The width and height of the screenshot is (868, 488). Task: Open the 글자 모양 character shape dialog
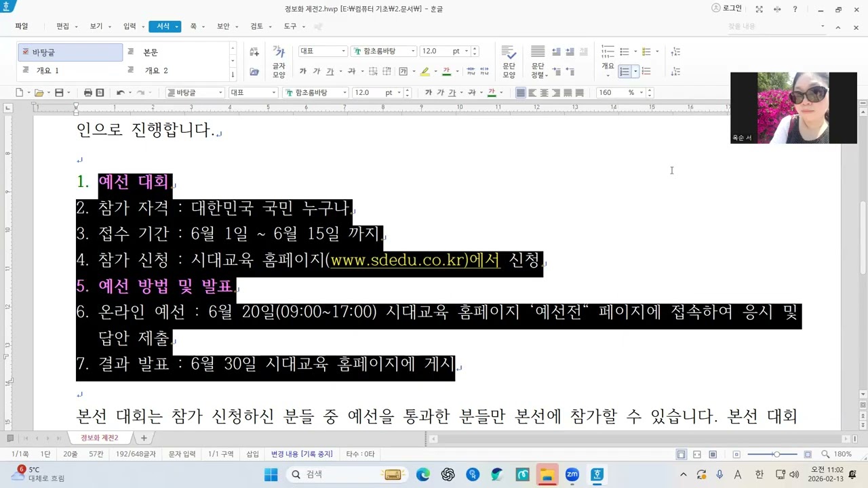tap(279, 61)
